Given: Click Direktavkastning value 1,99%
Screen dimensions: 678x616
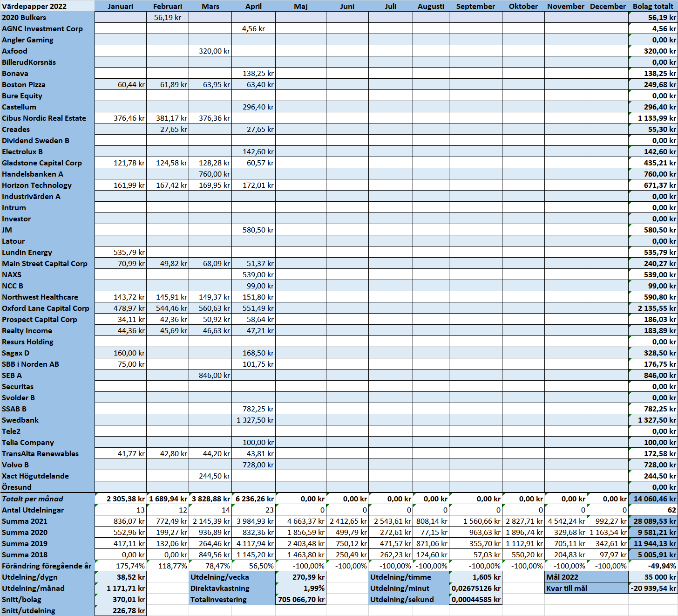Looking at the screenshot, I should [x=301, y=588].
